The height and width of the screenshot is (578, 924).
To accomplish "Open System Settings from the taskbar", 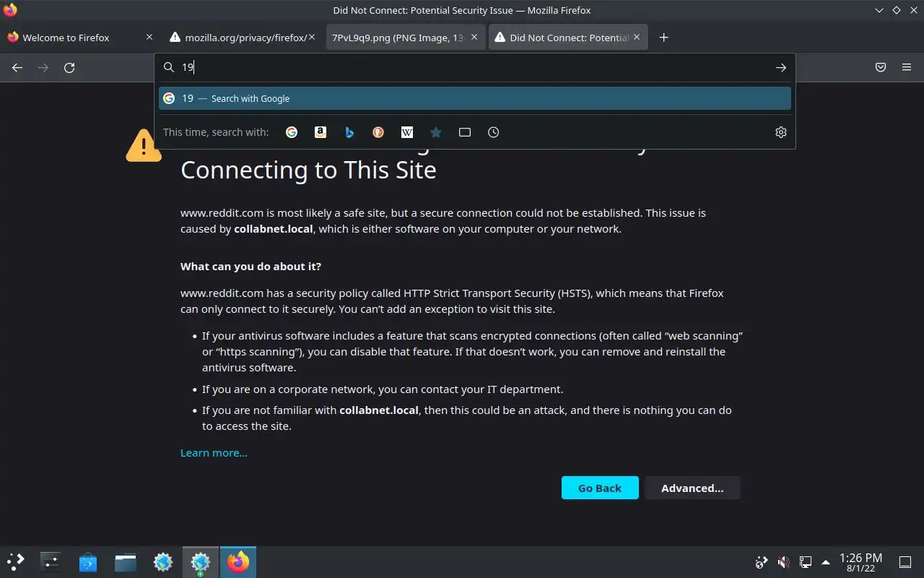I will [x=51, y=562].
